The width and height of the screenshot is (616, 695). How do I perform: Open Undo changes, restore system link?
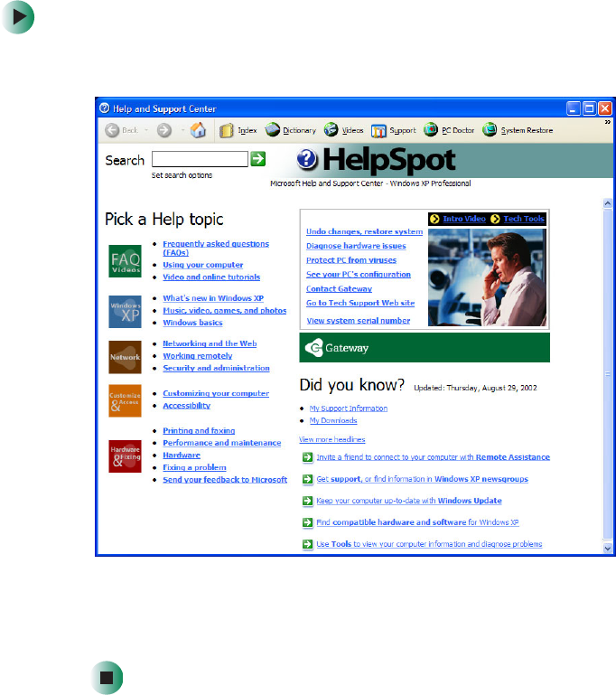coord(365,231)
